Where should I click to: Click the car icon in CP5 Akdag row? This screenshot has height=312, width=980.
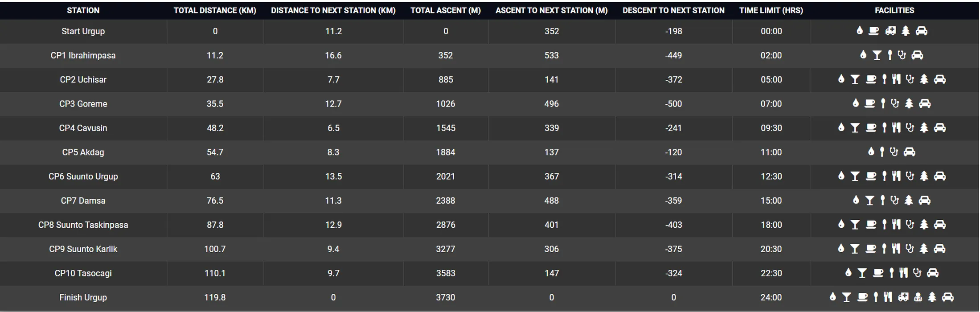(909, 152)
